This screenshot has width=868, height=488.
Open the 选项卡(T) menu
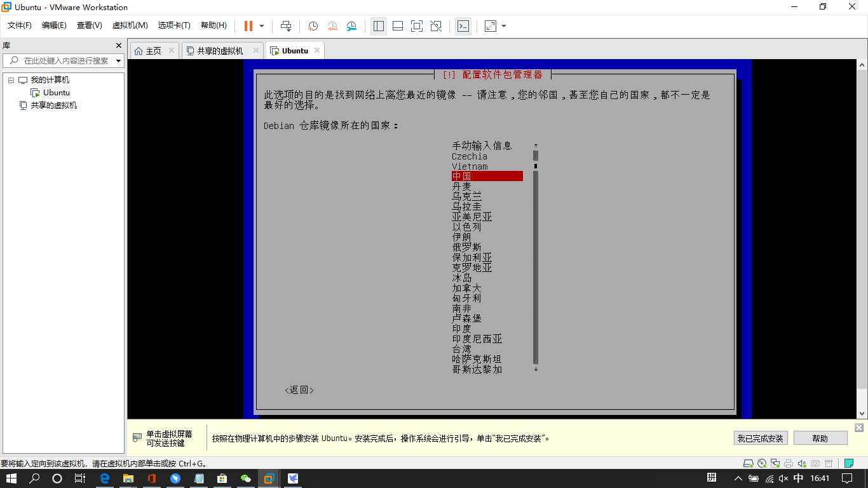tap(174, 25)
